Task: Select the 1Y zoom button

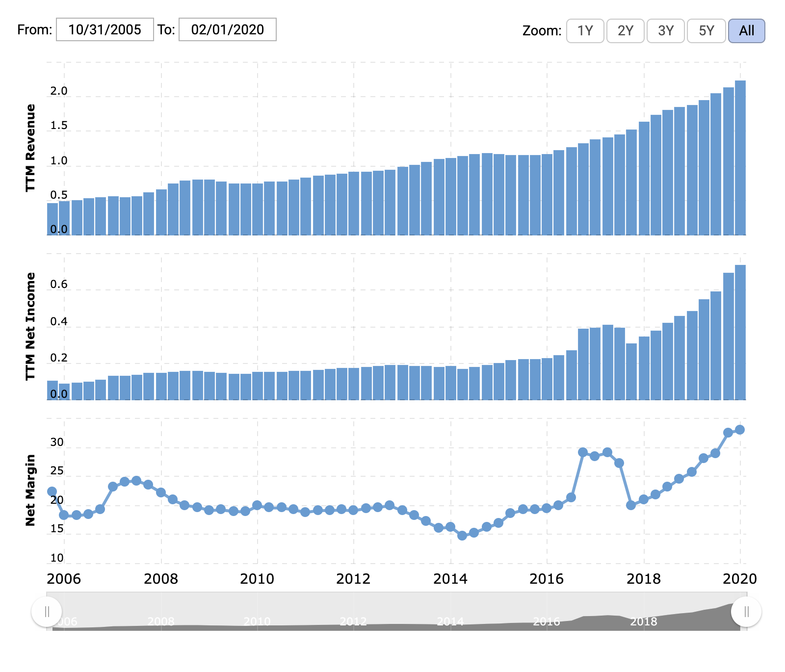Action: click(x=585, y=31)
